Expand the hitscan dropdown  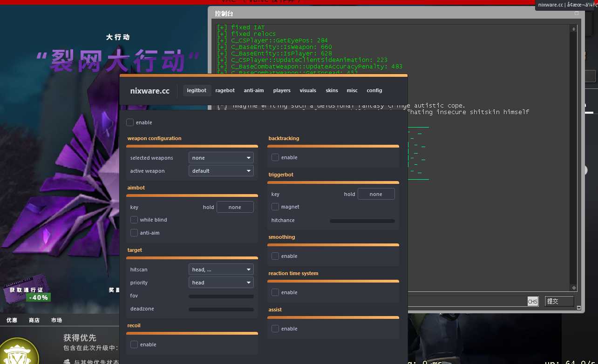click(221, 270)
